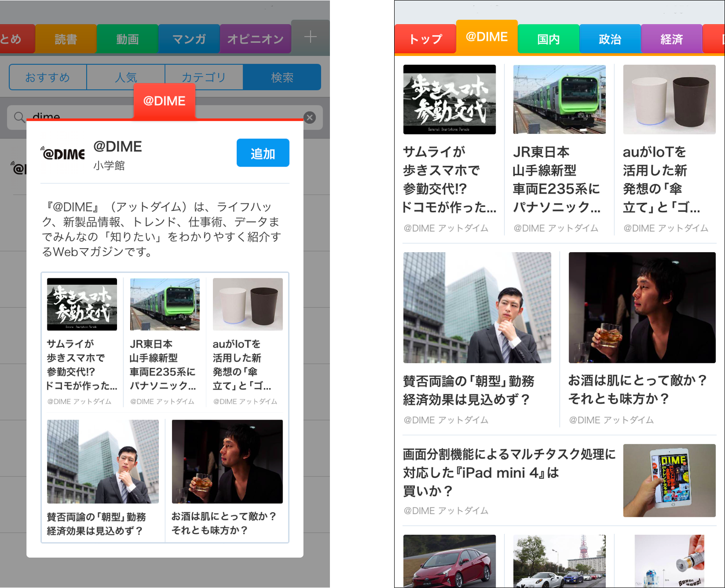Viewport: 725px width, 588px height.
Task: Open businessman thumbnail in the right feed
Action: click(477, 308)
